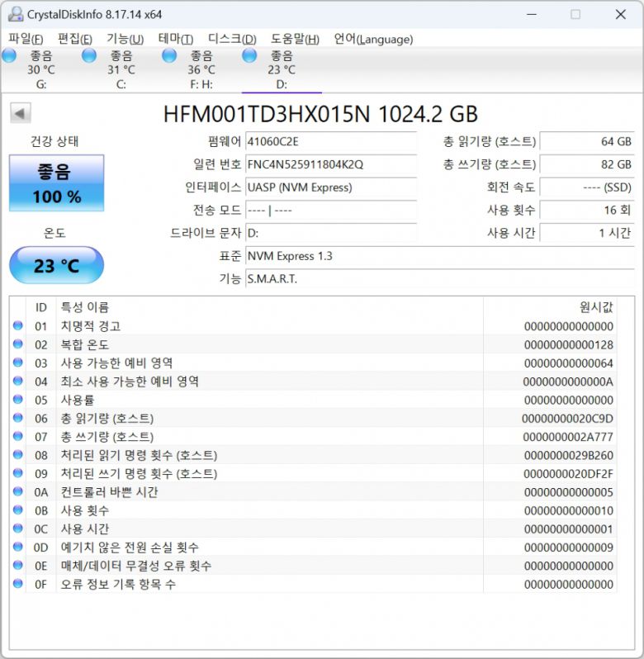Click the firmware field 41060C2E
Image resolution: width=644 pixels, height=659 pixels.
(x=331, y=141)
